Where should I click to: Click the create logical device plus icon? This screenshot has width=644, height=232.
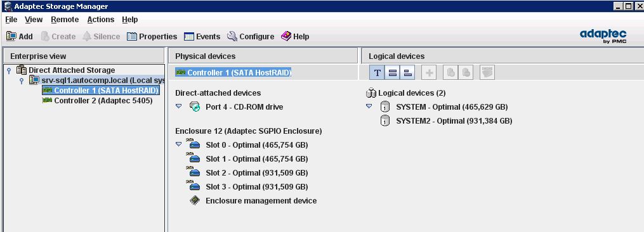pyautogui.click(x=429, y=73)
